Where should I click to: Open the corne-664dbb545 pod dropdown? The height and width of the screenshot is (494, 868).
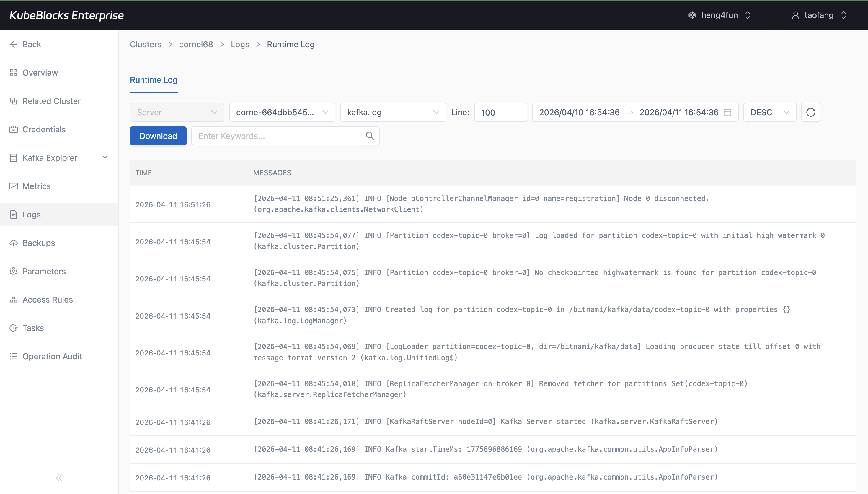[282, 112]
